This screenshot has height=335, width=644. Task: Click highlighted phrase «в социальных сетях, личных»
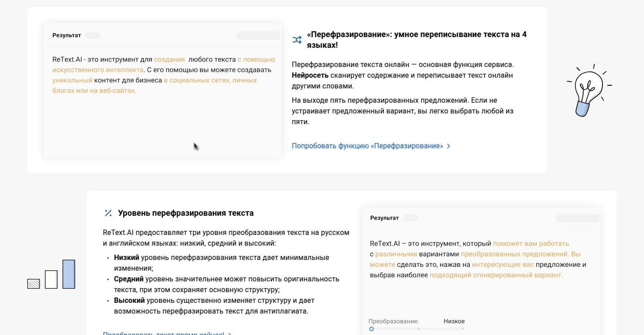pos(210,80)
